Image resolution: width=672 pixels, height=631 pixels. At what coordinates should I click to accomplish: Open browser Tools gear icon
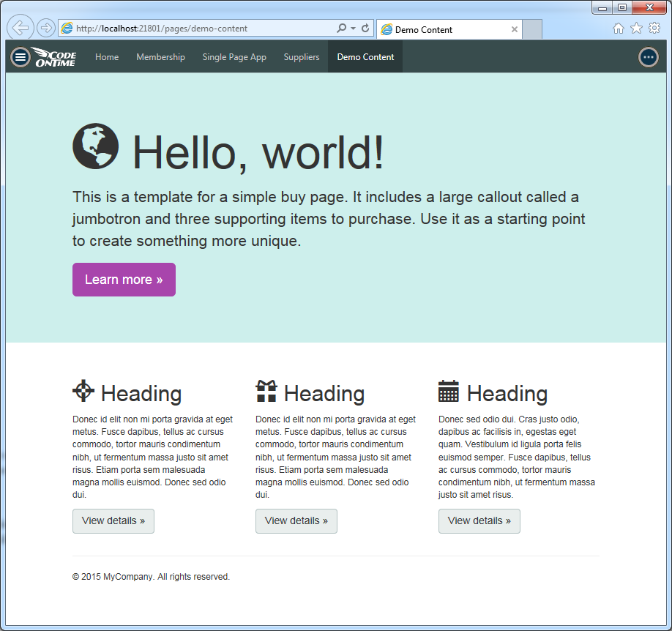[654, 29]
